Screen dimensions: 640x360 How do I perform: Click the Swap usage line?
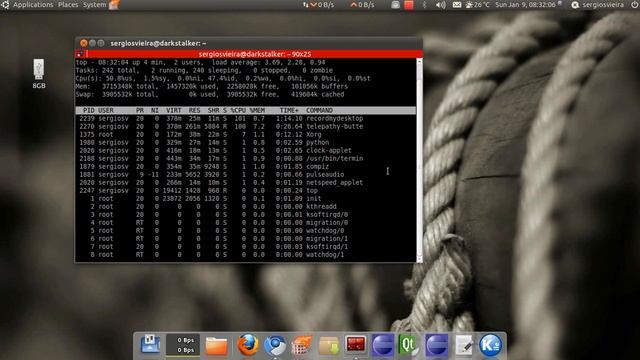(x=210, y=94)
